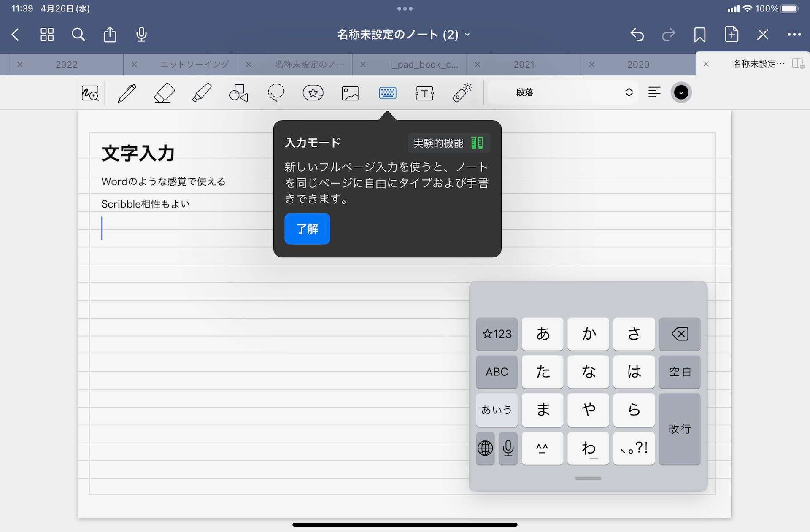Screen dimensions: 810x532
Task: Toggle audio recording microphone in top bar
Action: pos(141,35)
